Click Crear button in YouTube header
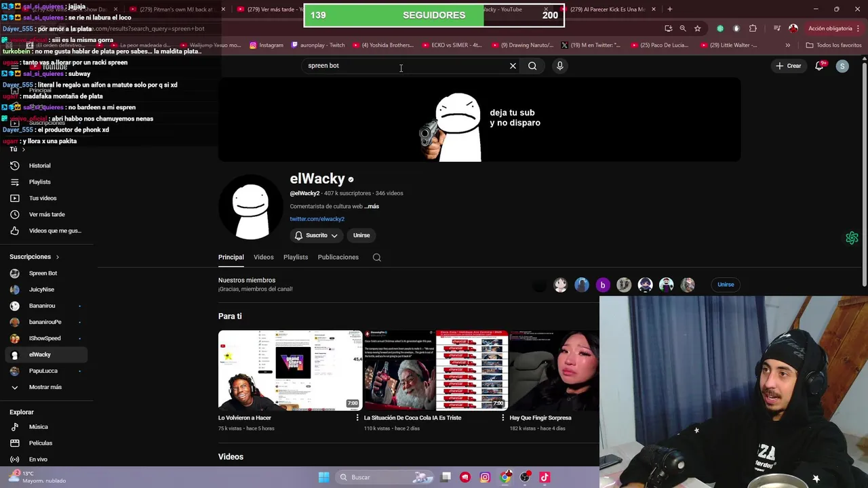 click(x=789, y=66)
